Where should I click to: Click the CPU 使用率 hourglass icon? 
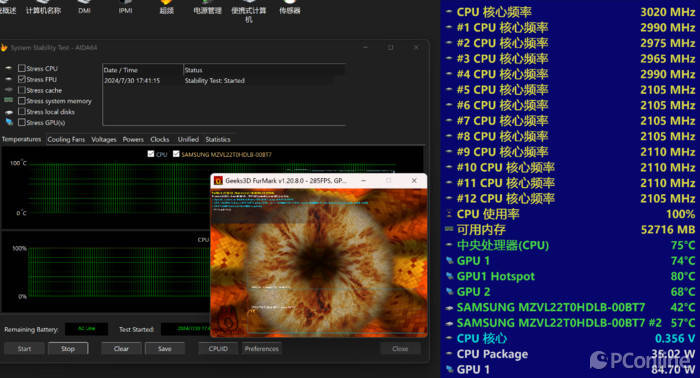pyautogui.click(x=449, y=214)
